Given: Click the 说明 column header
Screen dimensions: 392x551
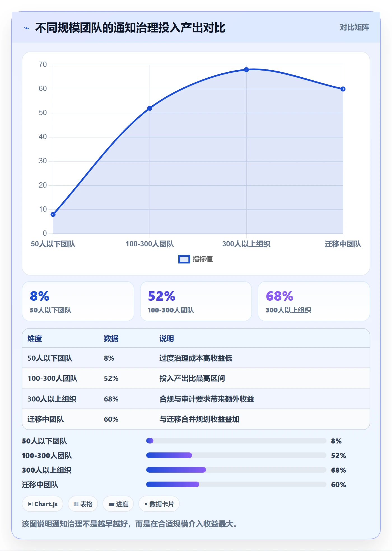Looking at the screenshot, I should 167,339.
